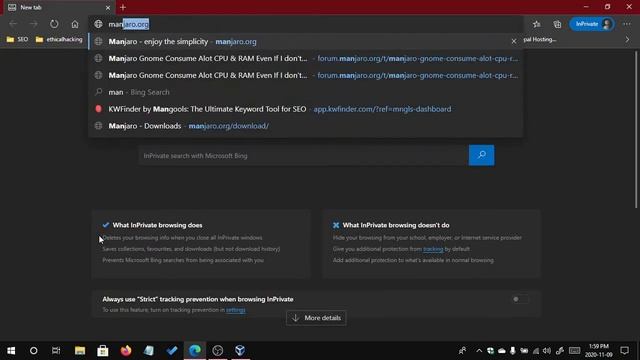Viewport: 640px width, 360px height.
Task: Go to the Home page icon
Action: [x=75, y=24]
